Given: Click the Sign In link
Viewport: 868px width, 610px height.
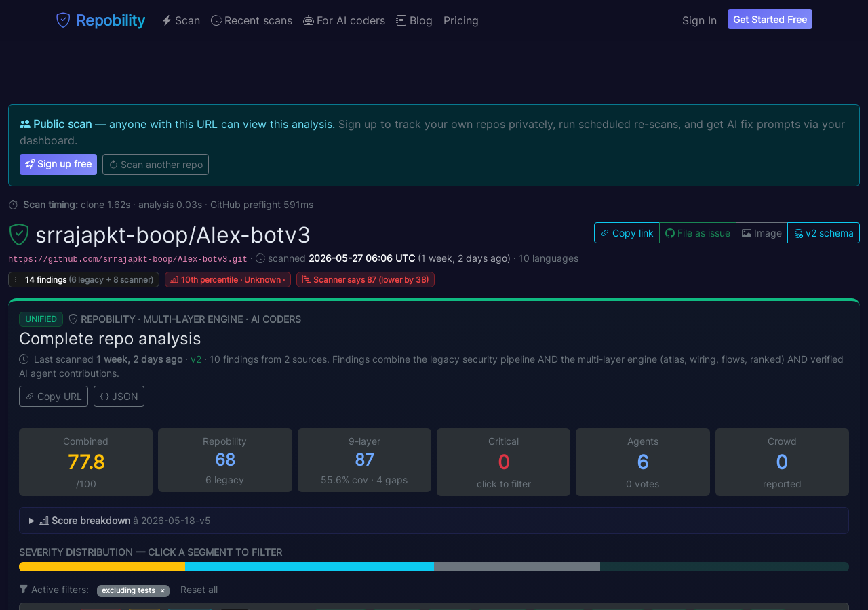Looking at the screenshot, I should (x=699, y=20).
